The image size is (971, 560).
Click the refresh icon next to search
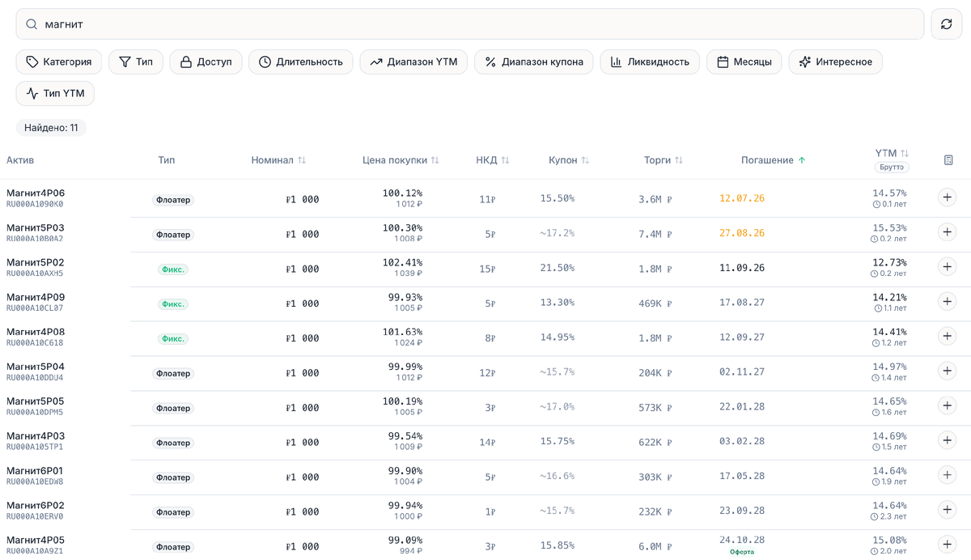(x=947, y=24)
